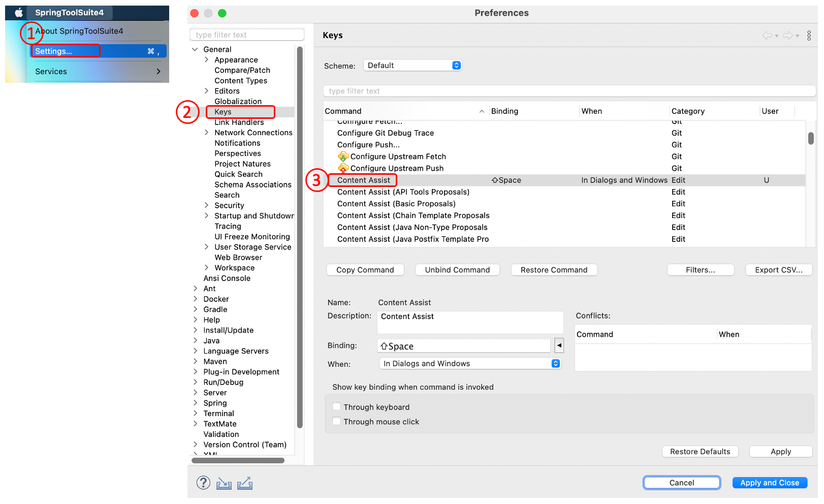Open the Filters... dialog button
The height and width of the screenshot is (504, 824).
(x=701, y=270)
